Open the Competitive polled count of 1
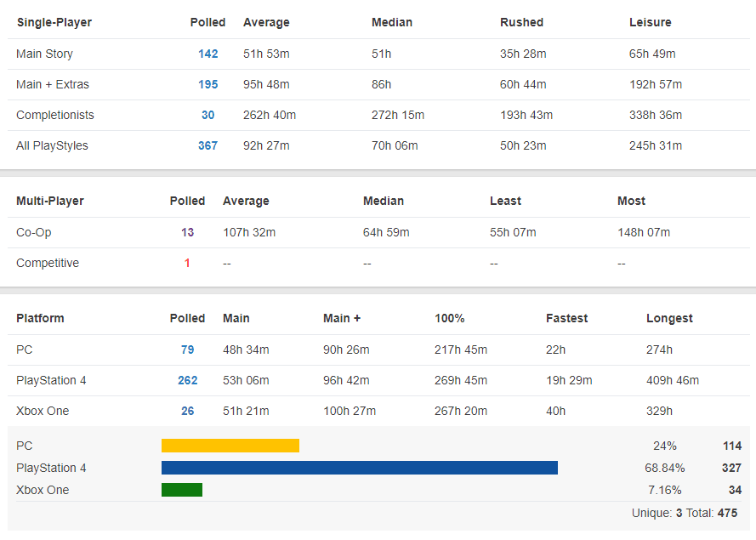Viewport: 756px width, 540px height. (x=187, y=263)
